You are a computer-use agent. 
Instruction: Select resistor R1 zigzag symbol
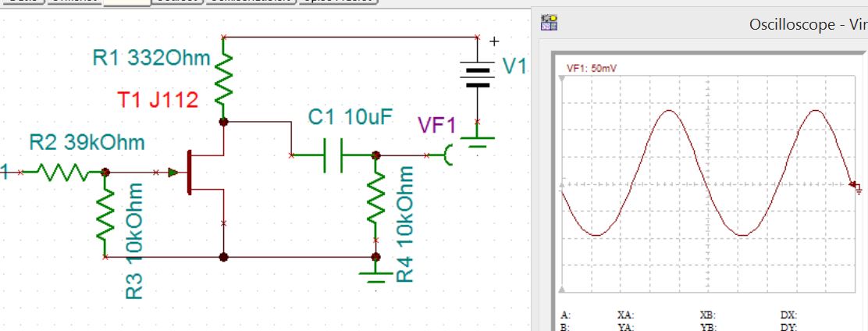tap(224, 78)
